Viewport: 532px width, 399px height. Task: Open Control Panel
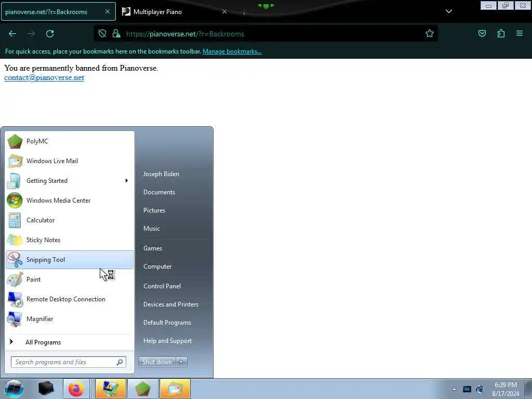[162, 286]
